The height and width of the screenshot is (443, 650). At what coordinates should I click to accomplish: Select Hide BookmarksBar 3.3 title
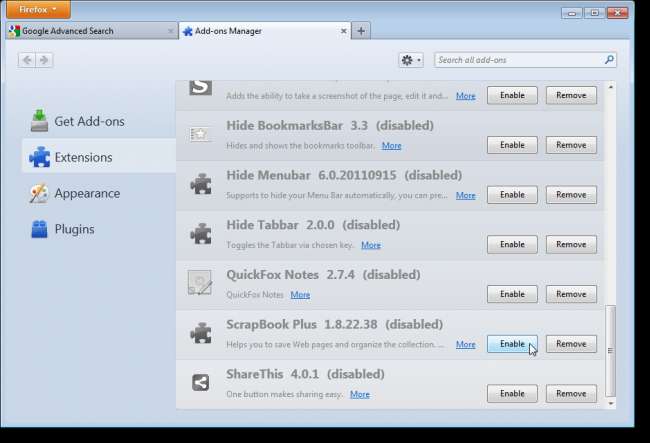297,126
